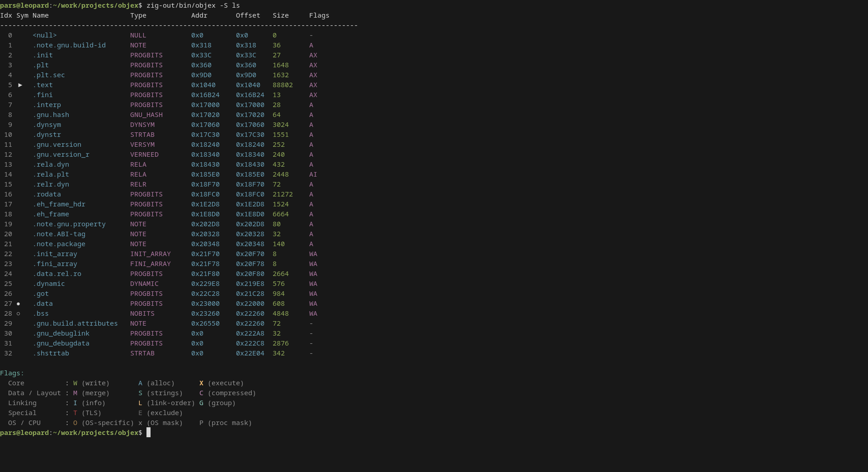Click the '.plt.sec' section name

click(x=49, y=75)
